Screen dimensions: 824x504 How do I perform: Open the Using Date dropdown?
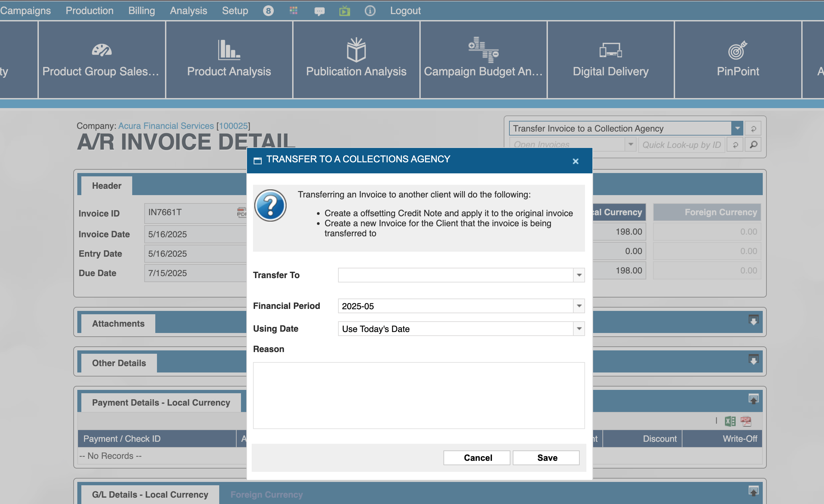click(x=579, y=329)
